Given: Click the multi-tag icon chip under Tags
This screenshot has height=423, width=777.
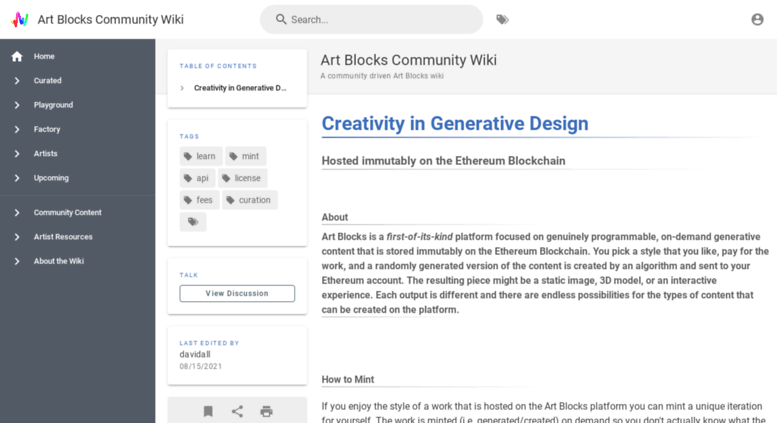Looking at the screenshot, I should pos(193,222).
